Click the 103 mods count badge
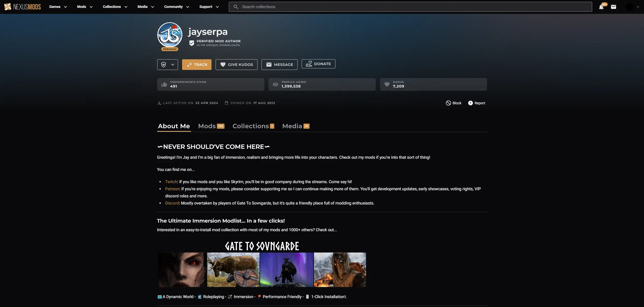This screenshot has width=644, height=307. point(221,126)
